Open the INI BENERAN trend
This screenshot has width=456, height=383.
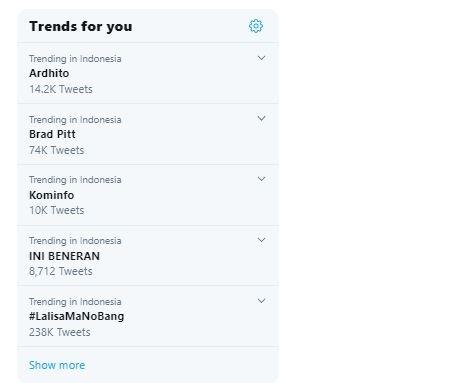[x=64, y=256]
